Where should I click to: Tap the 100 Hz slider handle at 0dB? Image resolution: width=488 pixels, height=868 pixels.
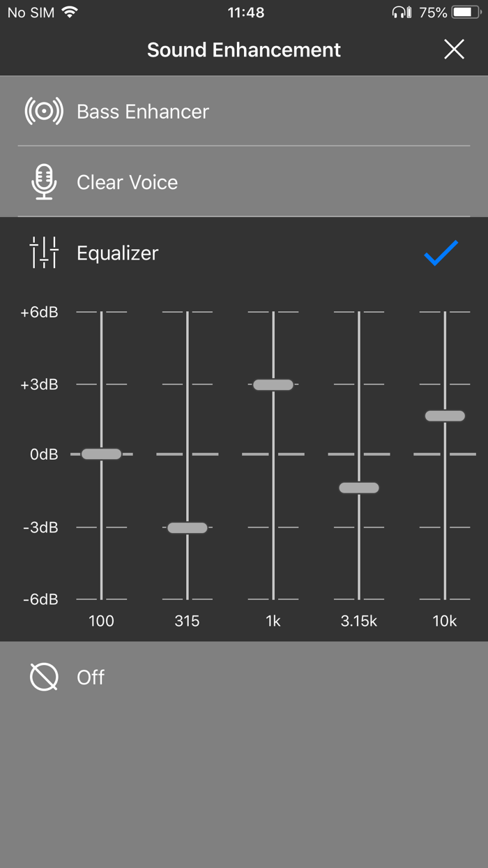pos(102,454)
